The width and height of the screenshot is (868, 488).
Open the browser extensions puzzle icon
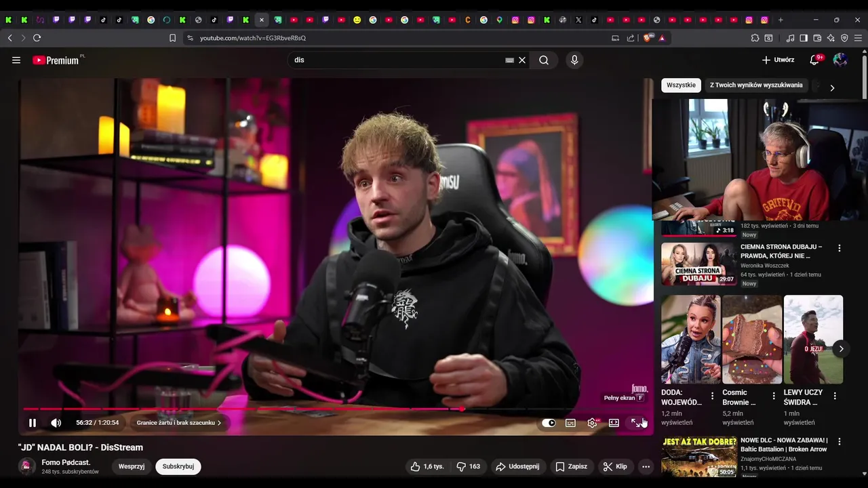755,38
